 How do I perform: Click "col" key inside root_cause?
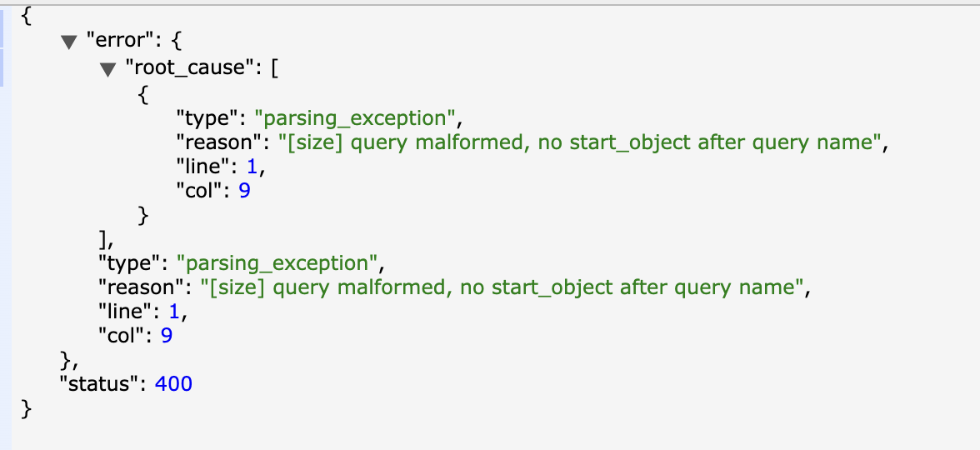click(201, 191)
